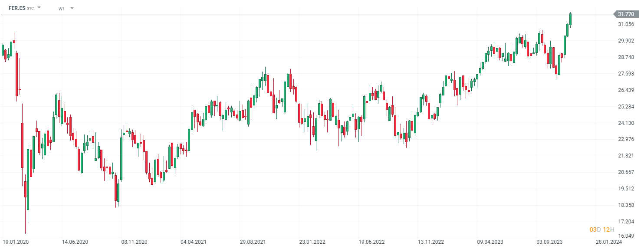Click the 31.056 price axis label
The height and width of the screenshot is (249, 644).
(626, 24)
